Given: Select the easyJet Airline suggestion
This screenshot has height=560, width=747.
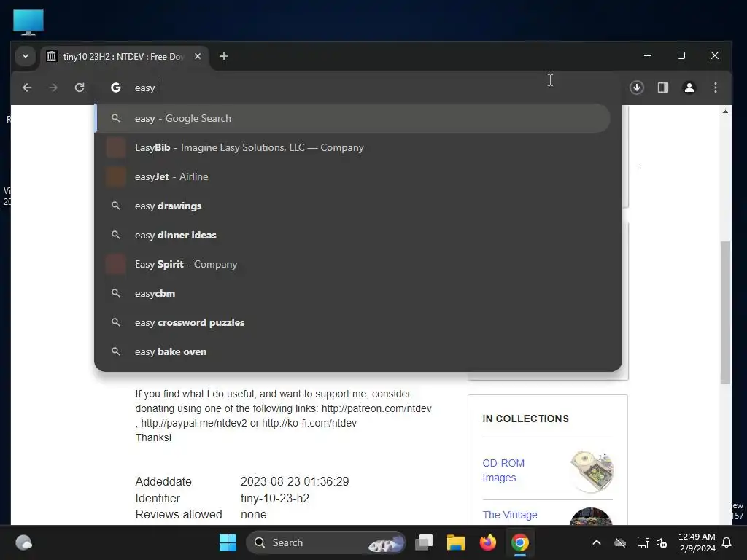Looking at the screenshot, I should (352, 176).
